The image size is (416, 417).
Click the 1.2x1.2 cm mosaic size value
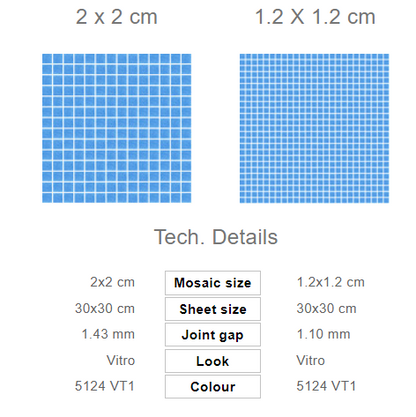331,282
